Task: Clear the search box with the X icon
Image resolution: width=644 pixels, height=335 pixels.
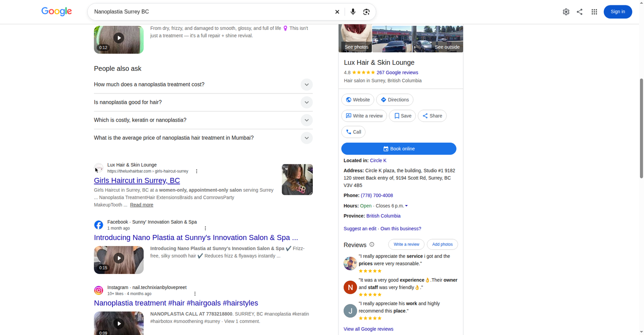Action: tap(337, 12)
